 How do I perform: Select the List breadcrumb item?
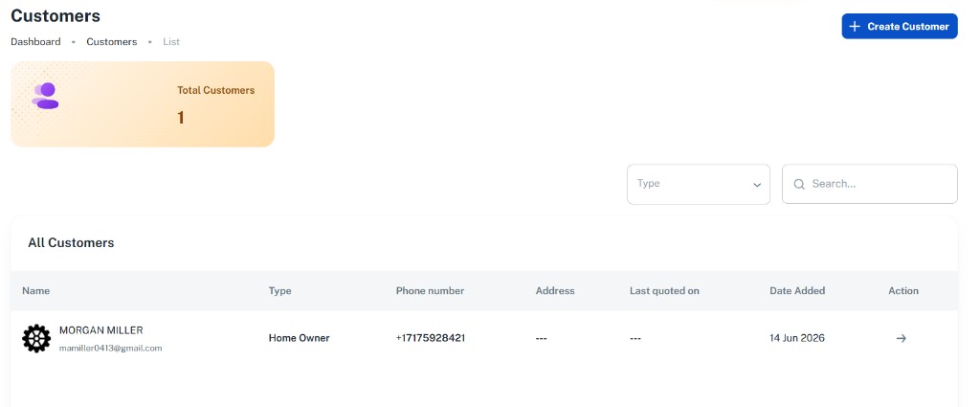[x=171, y=42]
